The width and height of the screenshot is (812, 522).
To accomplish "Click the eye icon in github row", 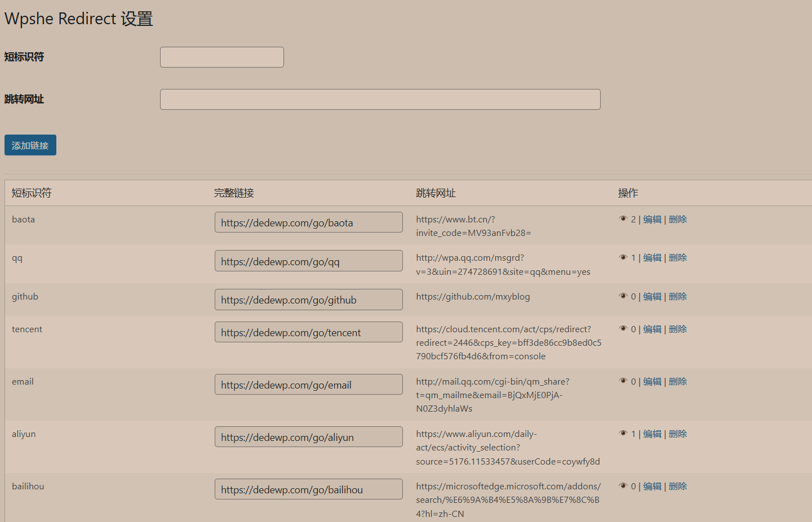I will (x=623, y=296).
